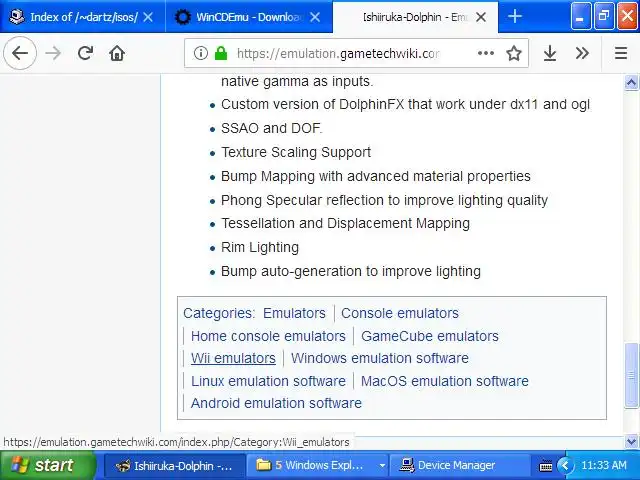Show site information icon in address bar
640x480 pixels.
[200, 53]
